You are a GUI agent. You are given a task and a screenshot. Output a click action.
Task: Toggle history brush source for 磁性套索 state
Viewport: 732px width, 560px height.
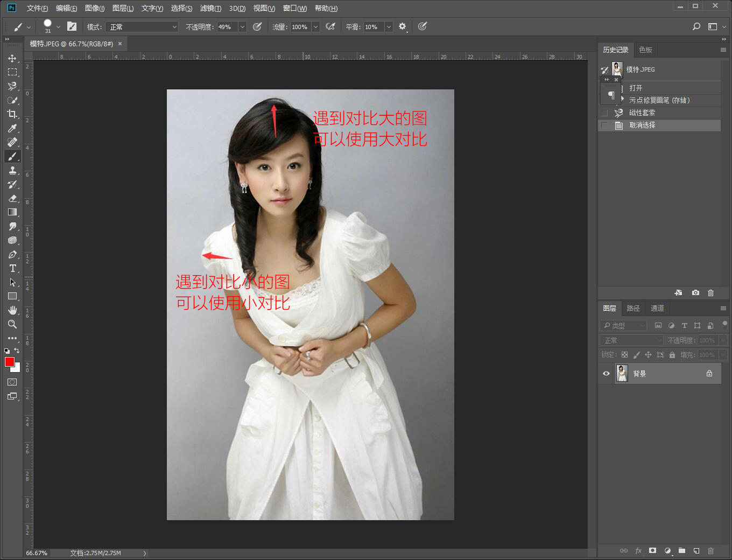(604, 113)
